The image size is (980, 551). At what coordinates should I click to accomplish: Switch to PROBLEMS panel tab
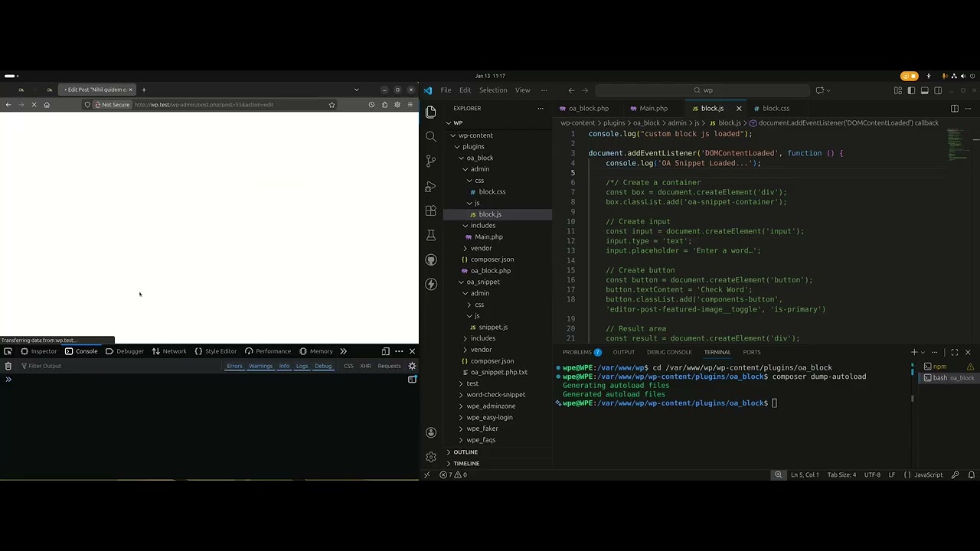click(x=582, y=352)
